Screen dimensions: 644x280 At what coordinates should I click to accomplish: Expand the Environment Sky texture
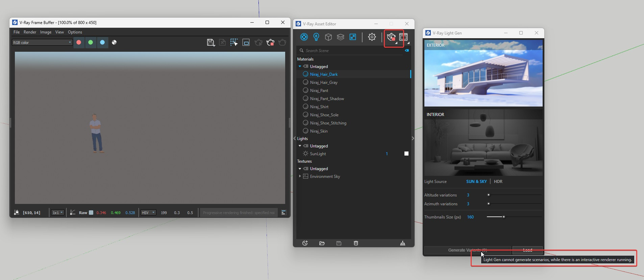click(300, 176)
